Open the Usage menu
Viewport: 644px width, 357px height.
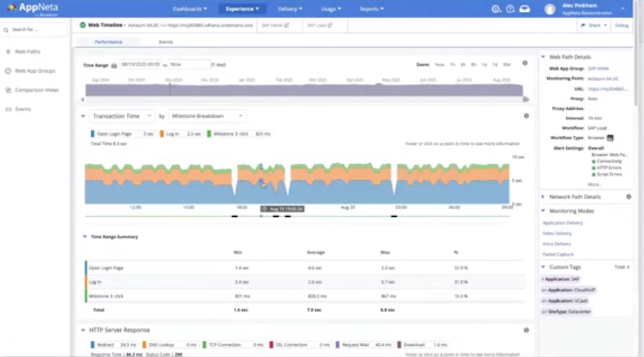(331, 9)
